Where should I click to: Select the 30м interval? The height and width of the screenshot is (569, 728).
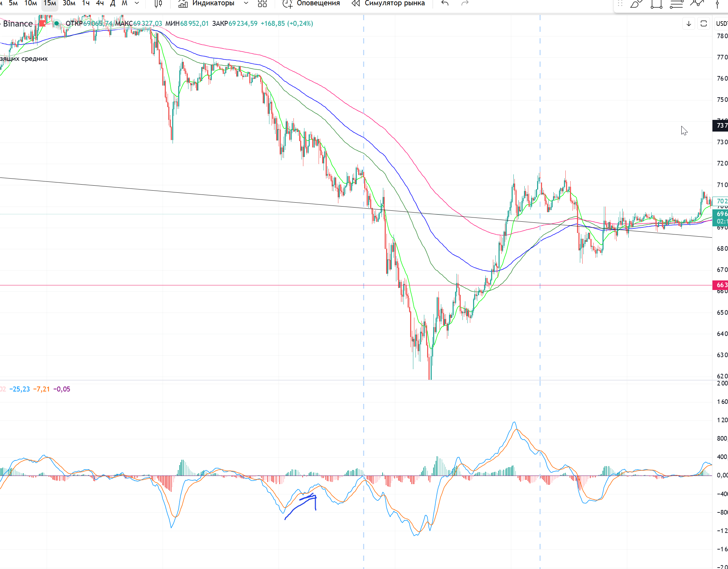pos(69,4)
